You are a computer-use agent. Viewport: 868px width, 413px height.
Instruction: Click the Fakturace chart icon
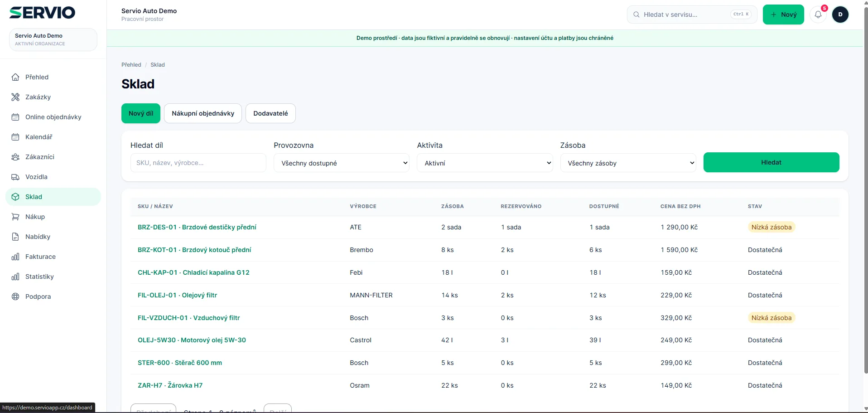tap(15, 257)
